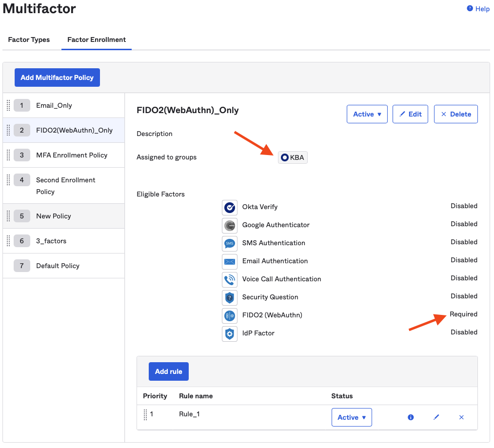Switch to the Factor Types tab
Viewport: 494px width, 448px height.
pyautogui.click(x=29, y=39)
